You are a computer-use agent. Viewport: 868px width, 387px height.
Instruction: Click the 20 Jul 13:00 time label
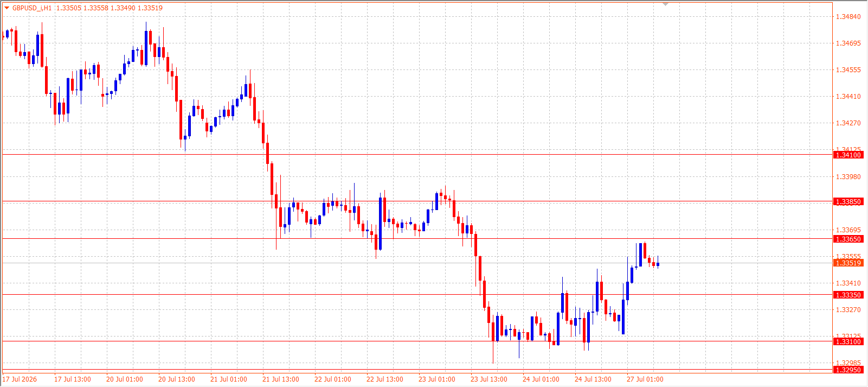tap(177, 379)
